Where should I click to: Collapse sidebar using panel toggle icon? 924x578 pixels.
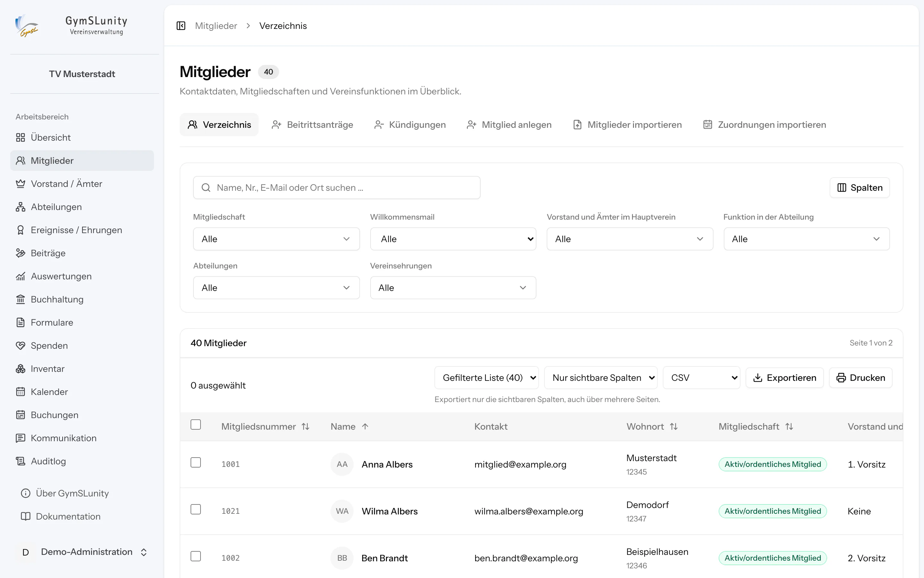pyautogui.click(x=181, y=26)
